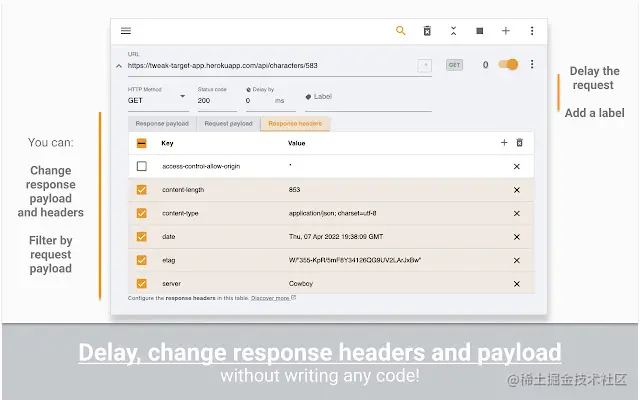Check the access-control-allow-origin checkbox
Image resolution: width=640 pixels, height=400 pixels.
click(142, 166)
